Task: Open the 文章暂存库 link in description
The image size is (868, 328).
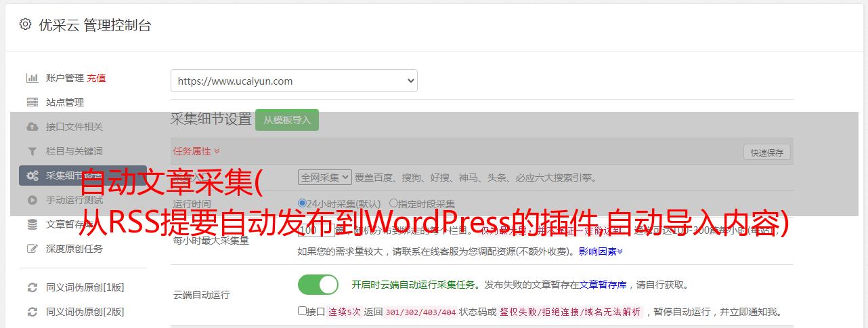Action: (603, 285)
